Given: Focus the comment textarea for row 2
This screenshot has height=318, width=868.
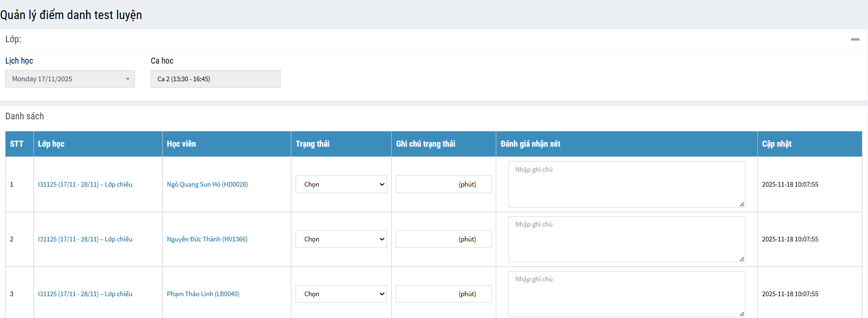Looking at the screenshot, I should 626,239.
